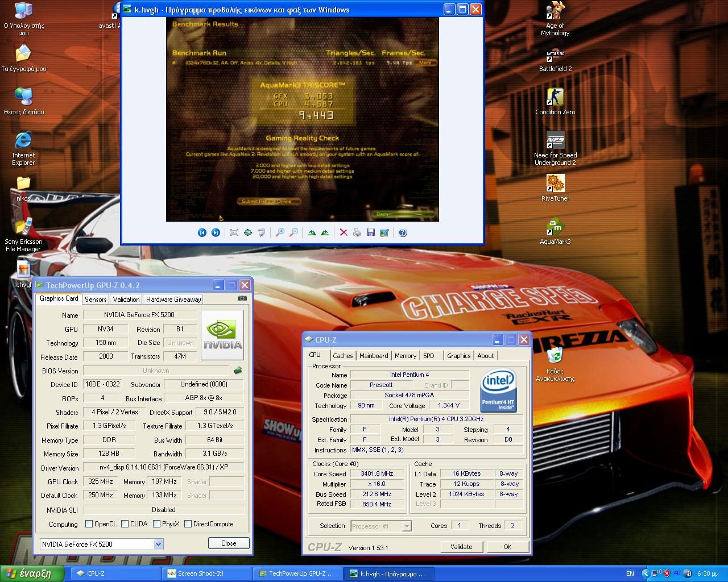The height and width of the screenshot is (582, 728).
Task: Click the Close button in GPU-Z
Action: click(x=229, y=543)
